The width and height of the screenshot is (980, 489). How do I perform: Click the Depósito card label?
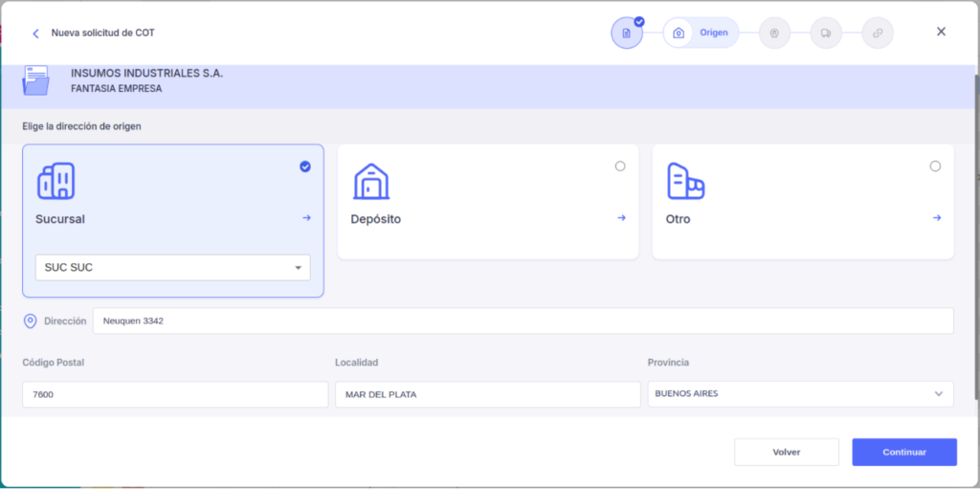point(375,219)
